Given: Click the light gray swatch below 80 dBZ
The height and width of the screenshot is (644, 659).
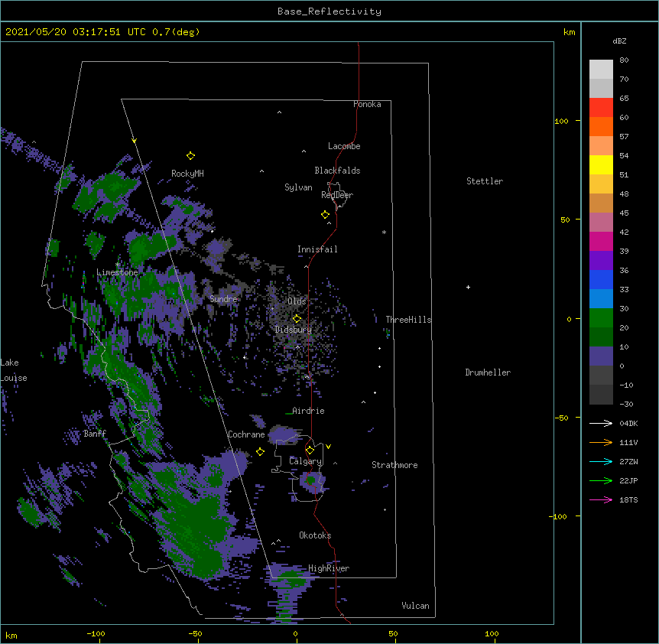Looking at the screenshot, I should (601, 70).
